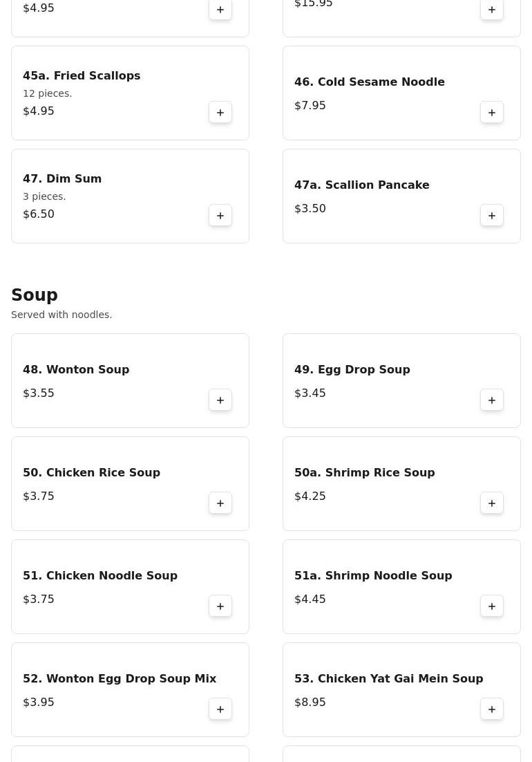532x762 pixels.
Task: Add Chicken Yat Gai Mein Soup
Action: click(x=492, y=709)
